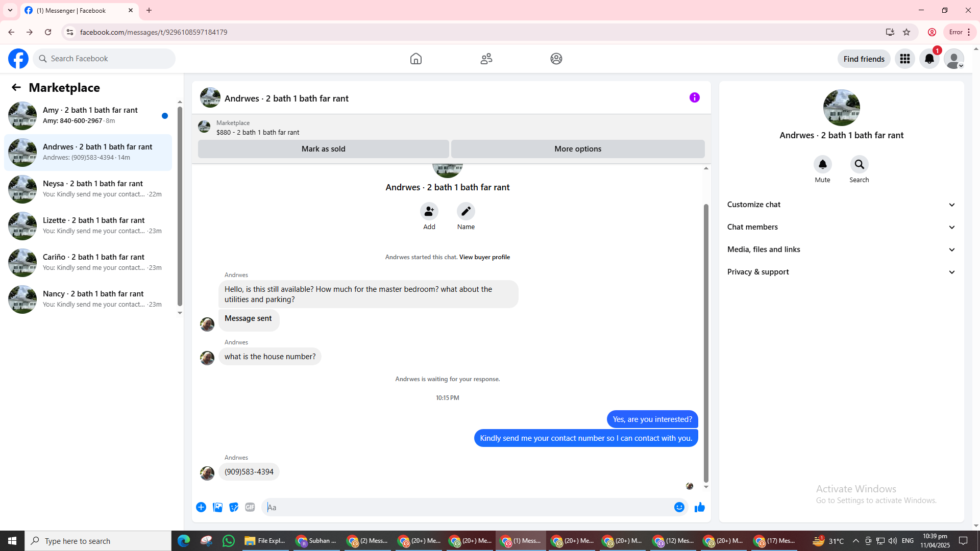This screenshot has height=551, width=980.
Task: Open the View buyer profile link
Action: point(484,257)
